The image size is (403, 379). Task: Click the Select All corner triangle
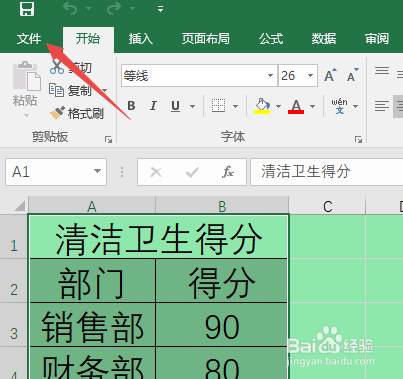(x=20, y=206)
